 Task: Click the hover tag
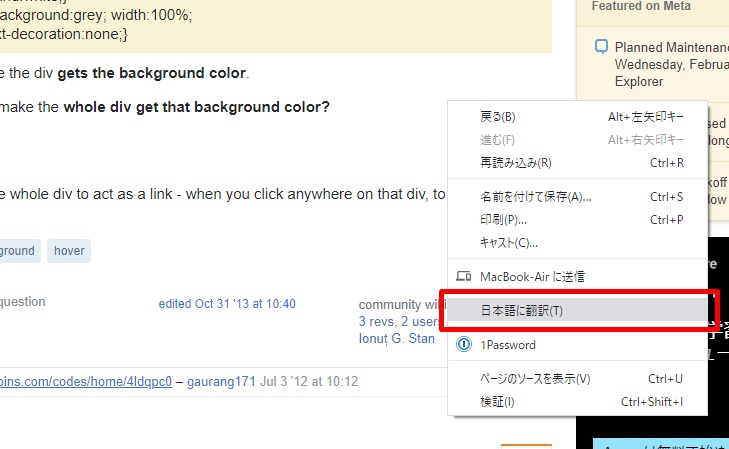(x=69, y=251)
